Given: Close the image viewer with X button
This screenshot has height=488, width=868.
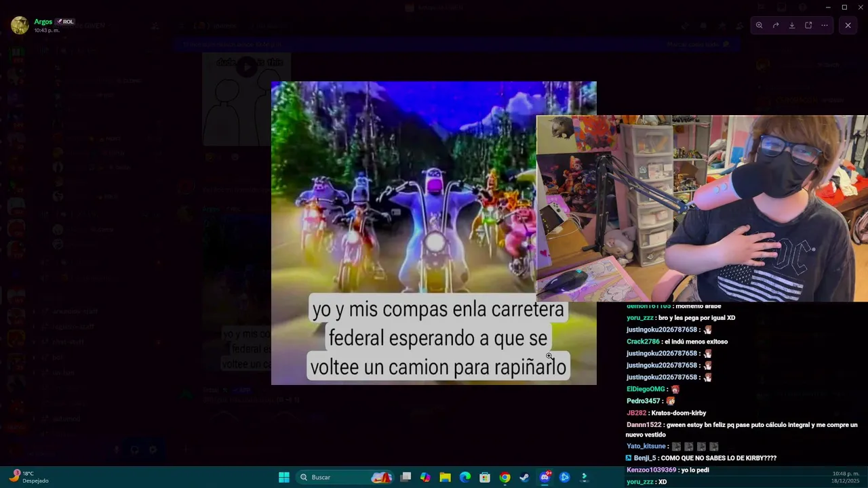Looking at the screenshot, I should 848,25.
